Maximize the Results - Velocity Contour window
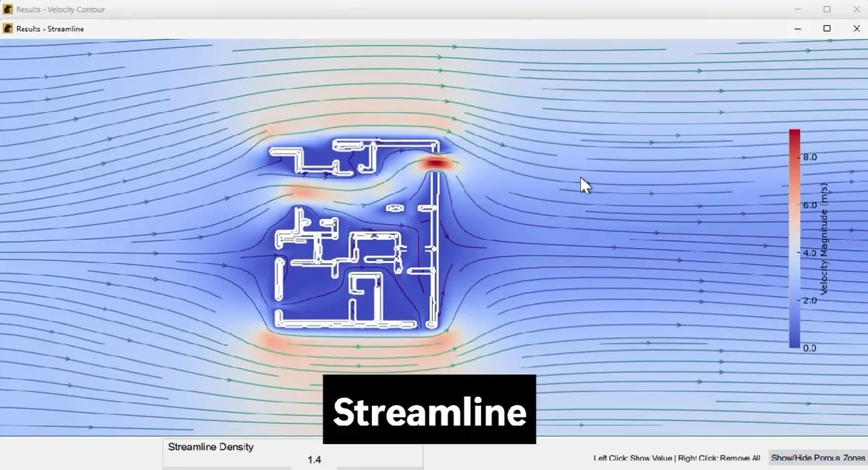The image size is (868, 470). point(827,9)
